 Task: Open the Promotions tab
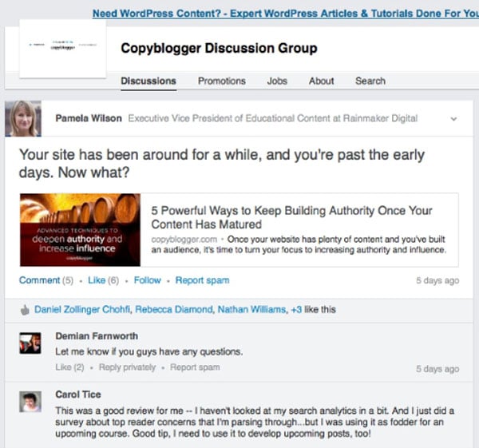221,81
